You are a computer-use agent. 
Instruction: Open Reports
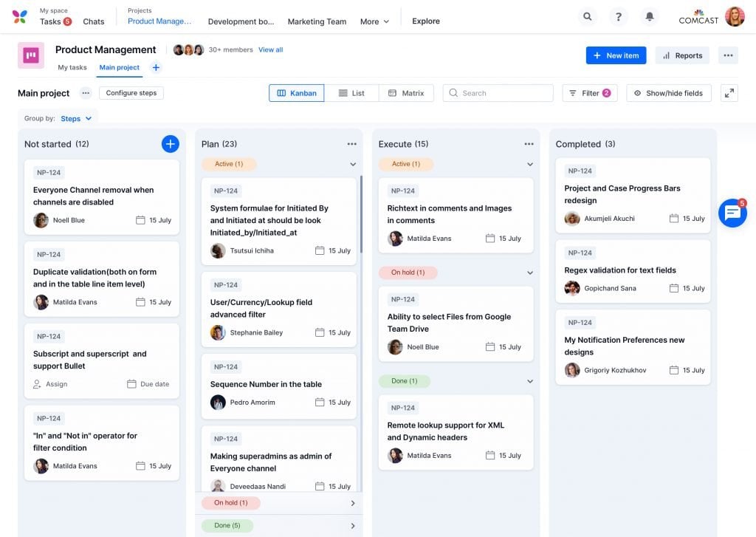pyautogui.click(x=682, y=55)
